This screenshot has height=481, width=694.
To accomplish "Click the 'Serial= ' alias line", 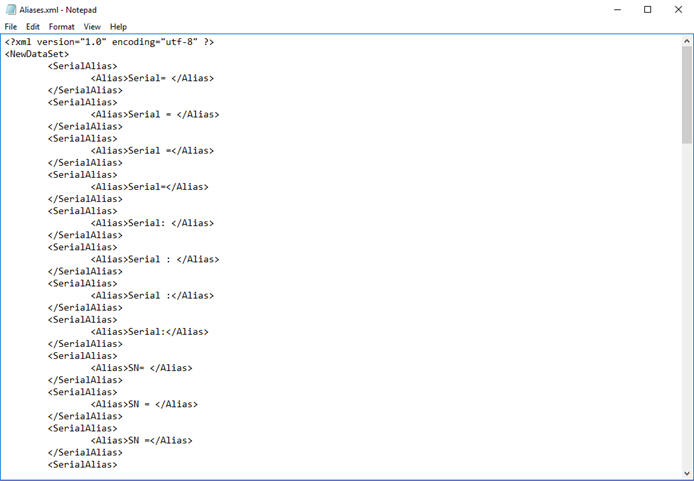I will coord(152,78).
